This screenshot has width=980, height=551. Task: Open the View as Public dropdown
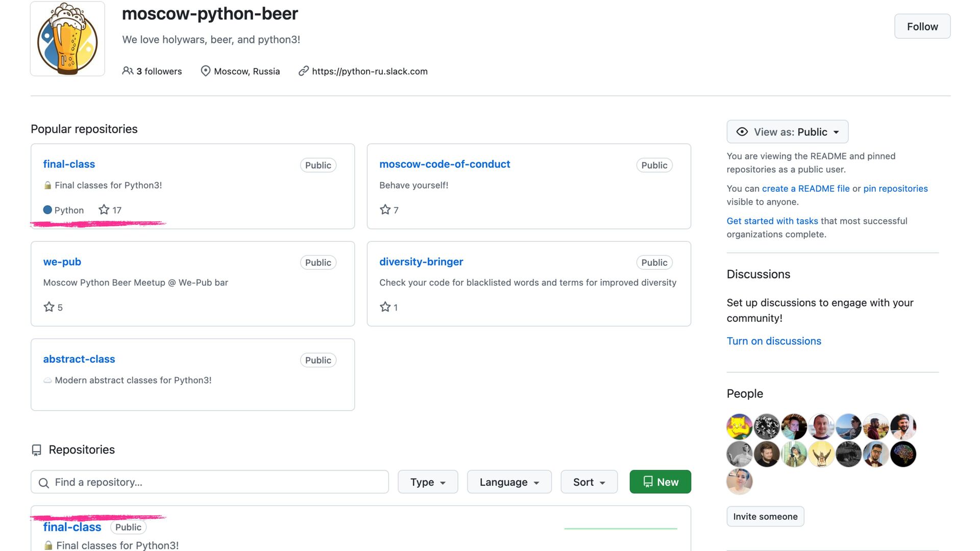[787, 132]
